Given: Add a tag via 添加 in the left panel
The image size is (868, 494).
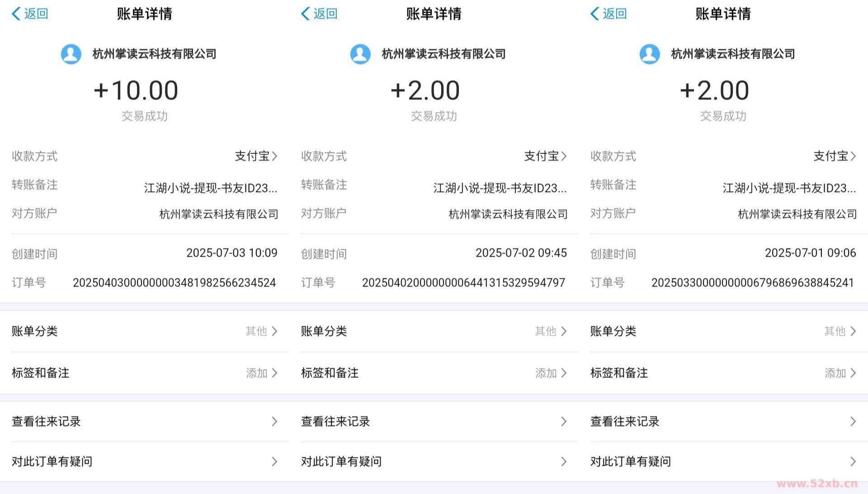Looking at the screenshot, I should coord(262,373).
